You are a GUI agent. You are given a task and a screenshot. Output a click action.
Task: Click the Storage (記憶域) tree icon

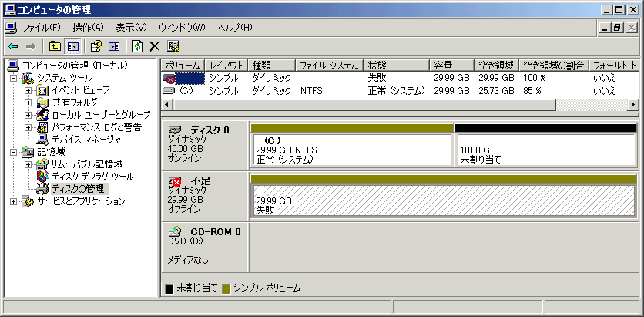[x=28, y=152]
